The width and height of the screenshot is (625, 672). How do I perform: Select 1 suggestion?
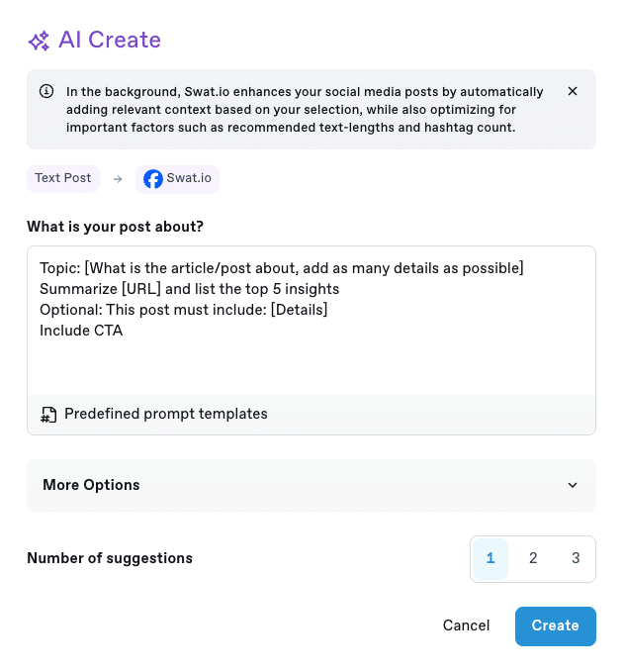(491, 558)
